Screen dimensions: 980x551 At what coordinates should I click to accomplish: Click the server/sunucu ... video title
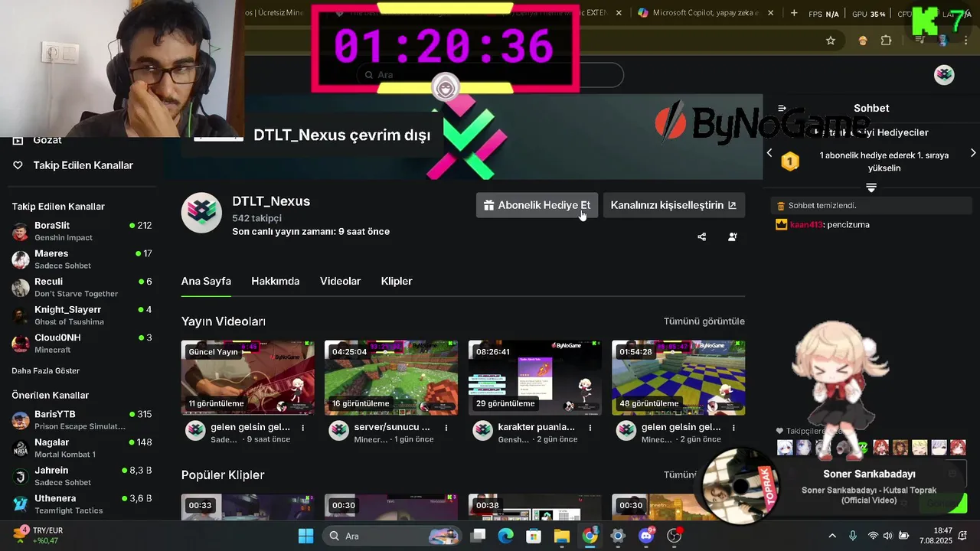[392, 427]
